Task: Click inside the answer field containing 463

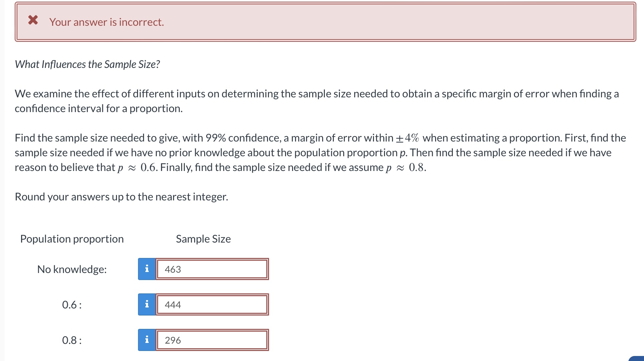Action: click(x=212, y=269)
